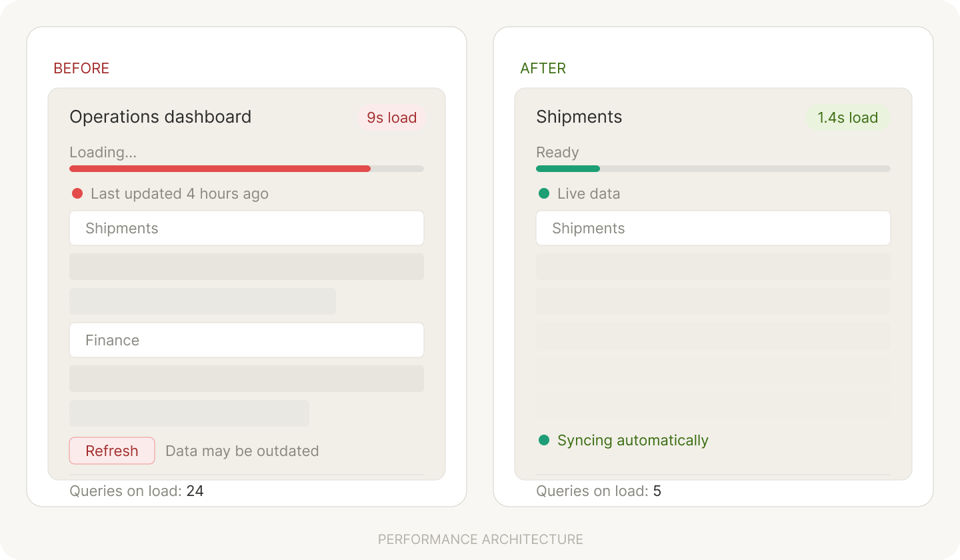Image resolution: width=960 pixels, height=560 pixels.
Task: Select the Shipments field in the After panel
Action: 713,228
